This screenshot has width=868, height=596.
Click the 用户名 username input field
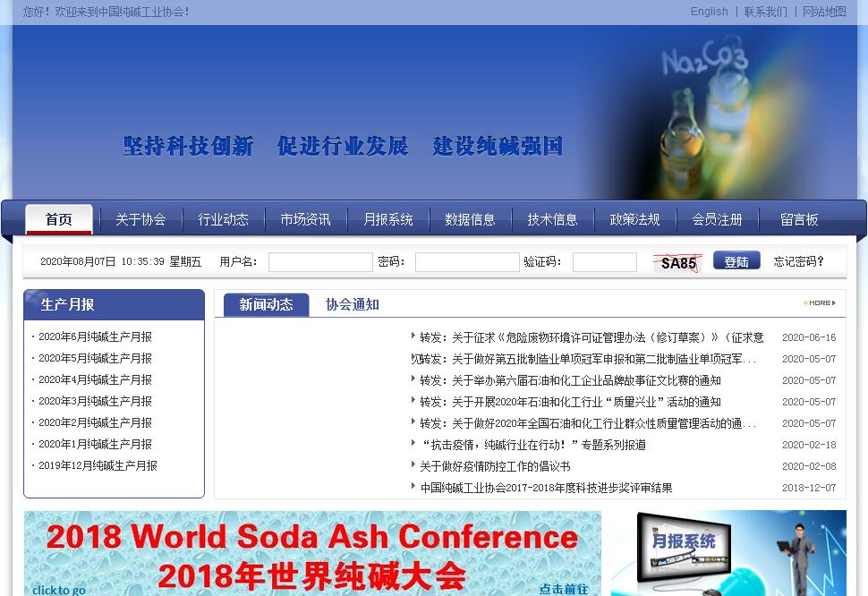pyautogui.click(x=320, y=262)
